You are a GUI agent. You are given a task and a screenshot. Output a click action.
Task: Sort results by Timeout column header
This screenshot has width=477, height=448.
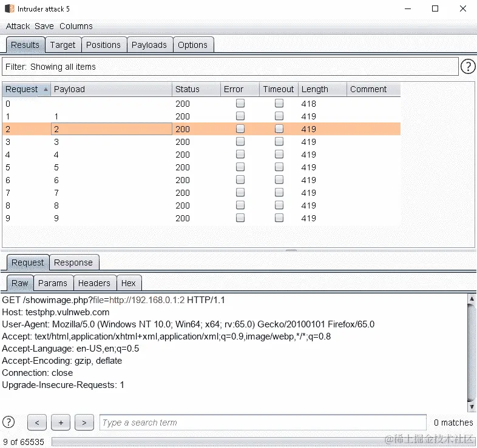pyautogui.click(x=279, y=89)
